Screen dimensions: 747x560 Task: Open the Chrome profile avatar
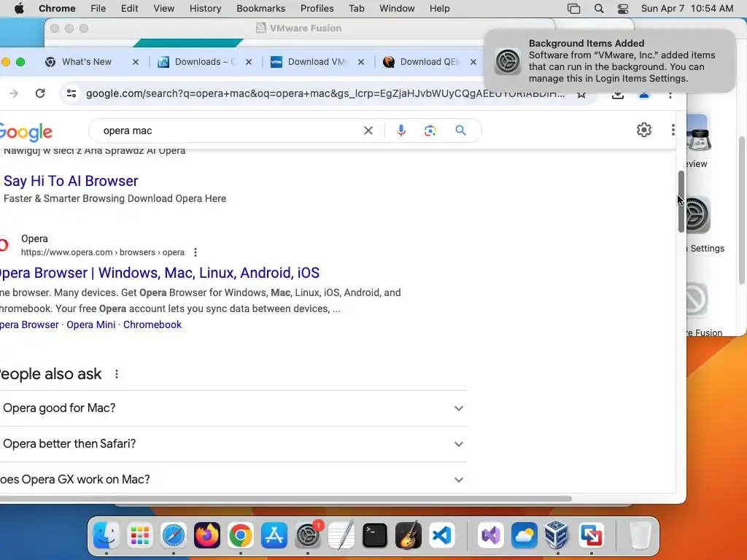643,96
